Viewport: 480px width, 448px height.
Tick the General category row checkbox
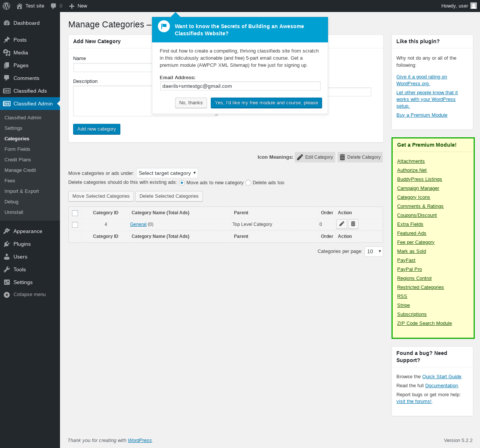point(75,225)
